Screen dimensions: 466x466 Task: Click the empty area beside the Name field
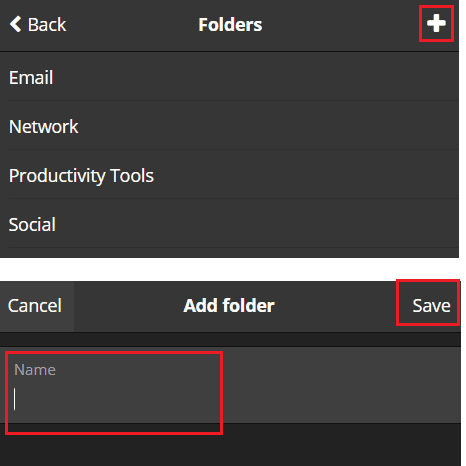342,385
